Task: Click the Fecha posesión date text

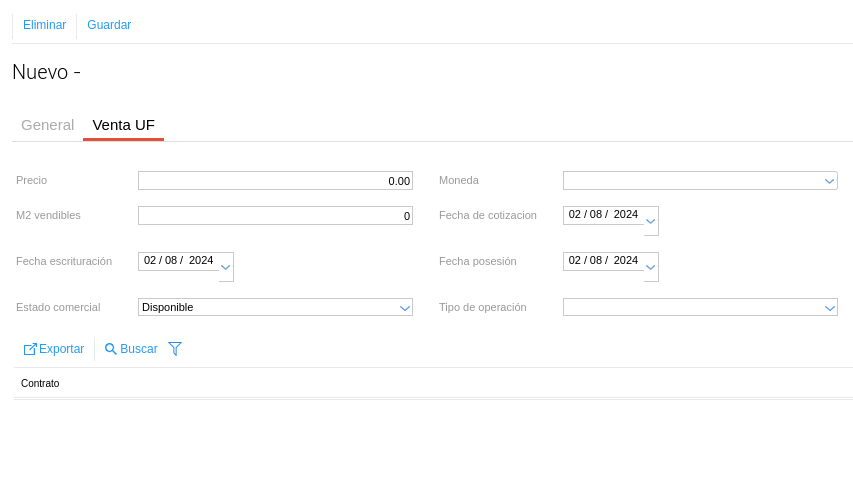Action: coord(603,260)
